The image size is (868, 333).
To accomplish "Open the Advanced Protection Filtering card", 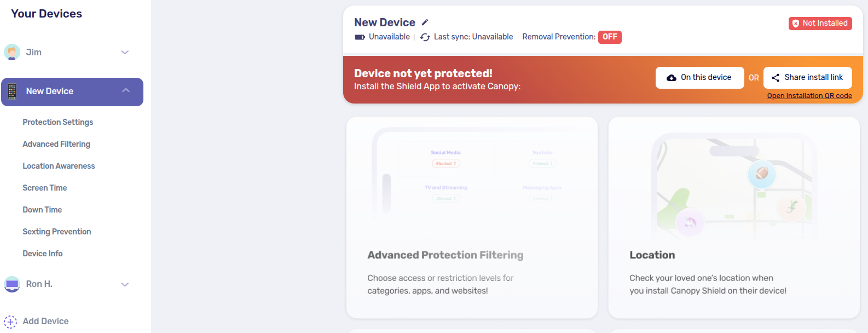I will [x=472, y=217].
